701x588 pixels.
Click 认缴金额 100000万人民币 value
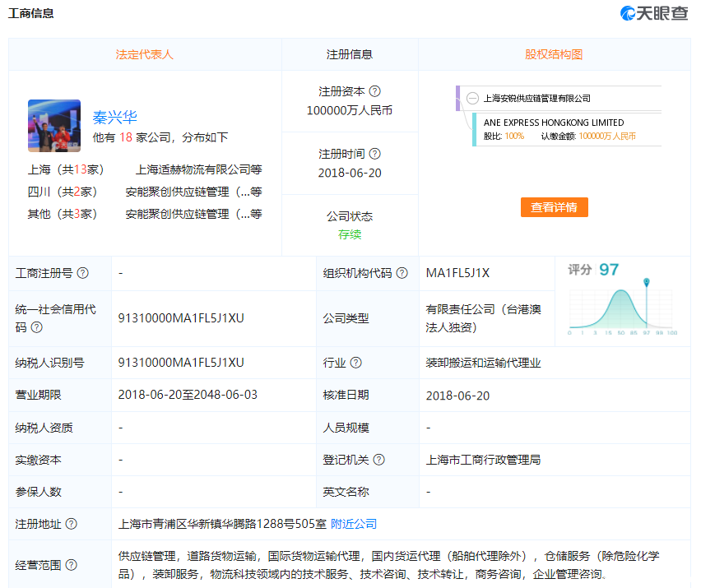click(x=607, y=137)
